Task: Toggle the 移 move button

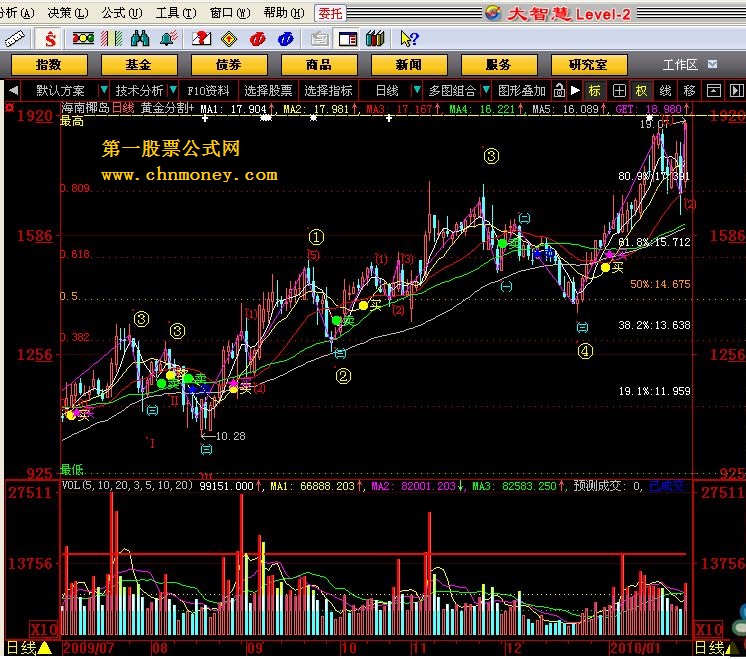Action: click(x=689, y=90)
